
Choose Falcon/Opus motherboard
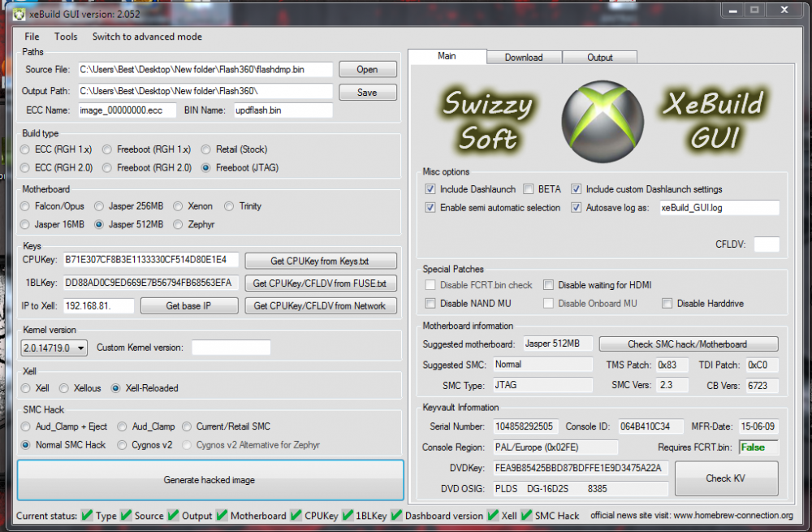(x=52, y=206)
